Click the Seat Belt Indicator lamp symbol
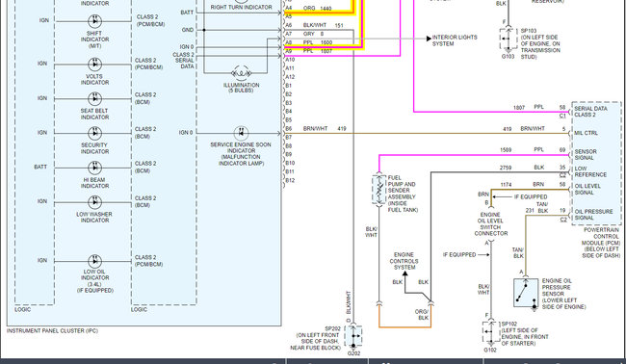 pos(94,98)
